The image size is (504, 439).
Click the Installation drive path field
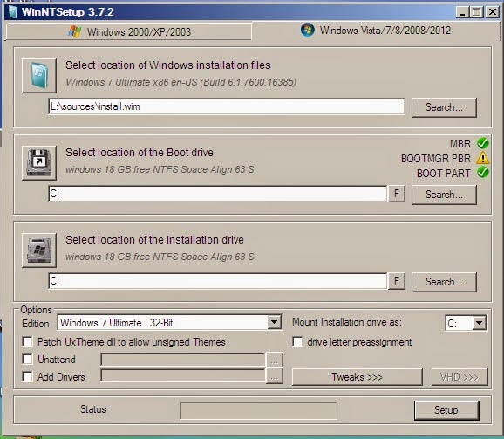tap(218, 281)
